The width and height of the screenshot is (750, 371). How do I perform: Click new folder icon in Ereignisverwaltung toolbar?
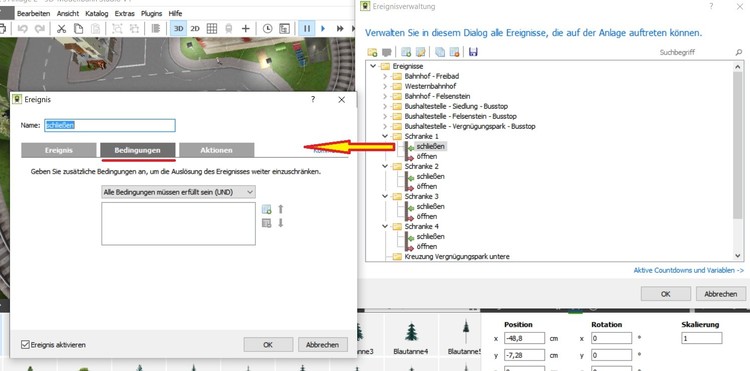pyautogui.click(x=372, y=52)
